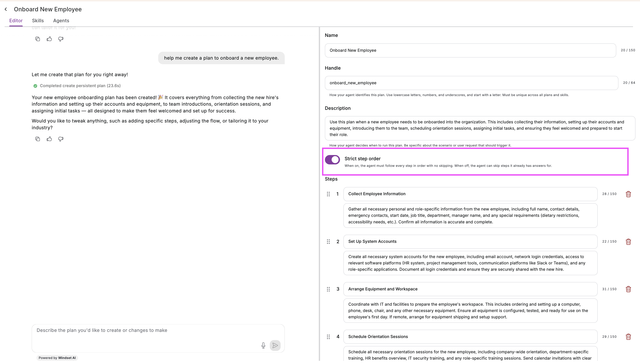Click the drag handle for step 4
The height and width of the screenshot is (364, 640).
328,337
